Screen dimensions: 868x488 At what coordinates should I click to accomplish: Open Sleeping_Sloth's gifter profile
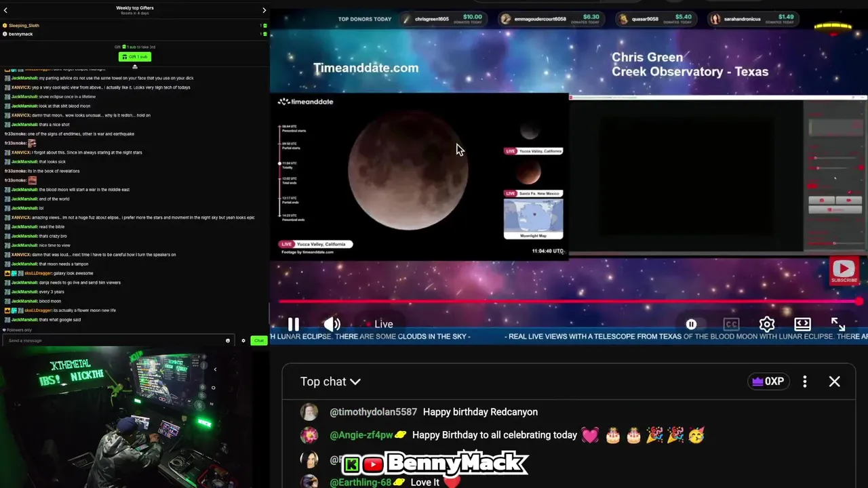click(24, 25)
